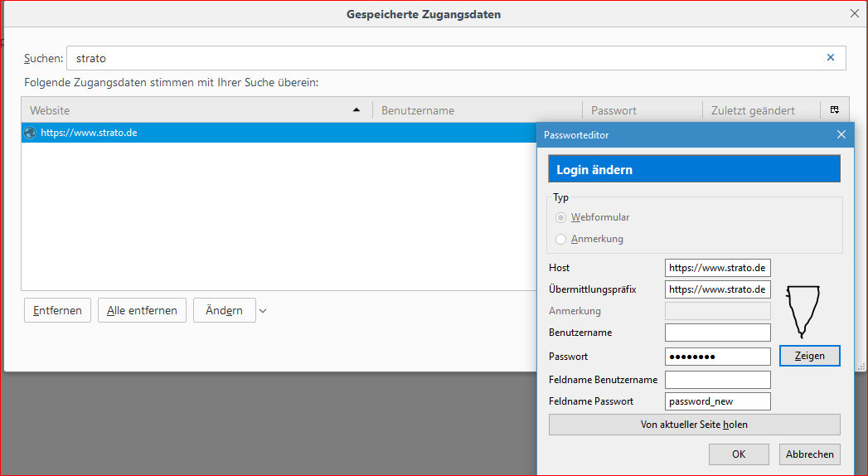This screenshot has width=868, height=476.
Task: Click the Entfernen button
Action: pyautogui.click(x=57, y=310)
